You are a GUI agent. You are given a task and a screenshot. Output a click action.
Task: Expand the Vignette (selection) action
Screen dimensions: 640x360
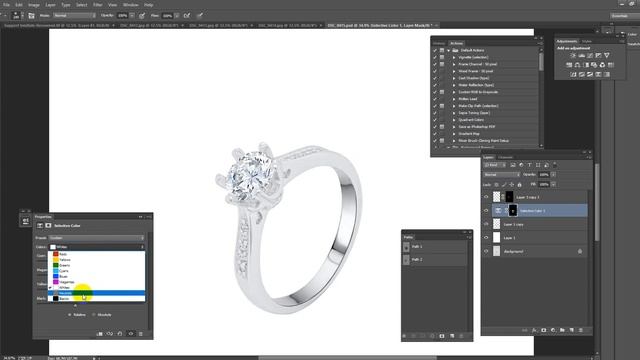pyautogui.click(x=454, y=57)
